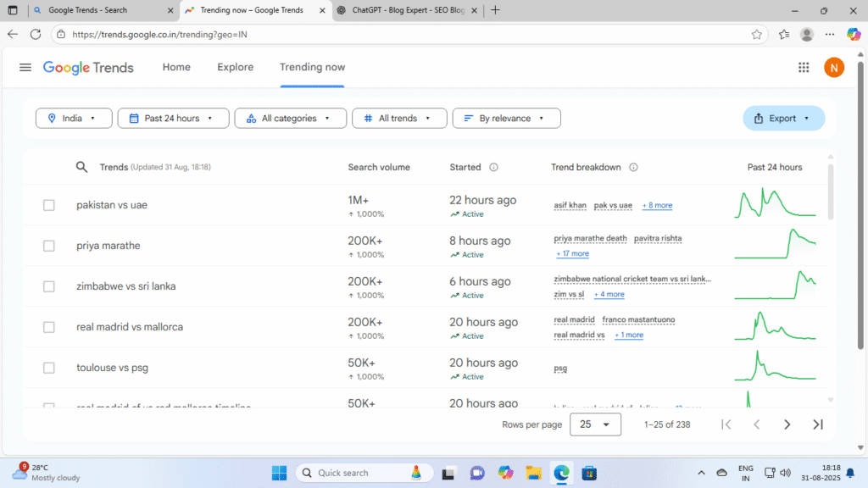Open the Rows per page dropdown
Viewport: 868px width, 488px height.
[x=595, y=424]
